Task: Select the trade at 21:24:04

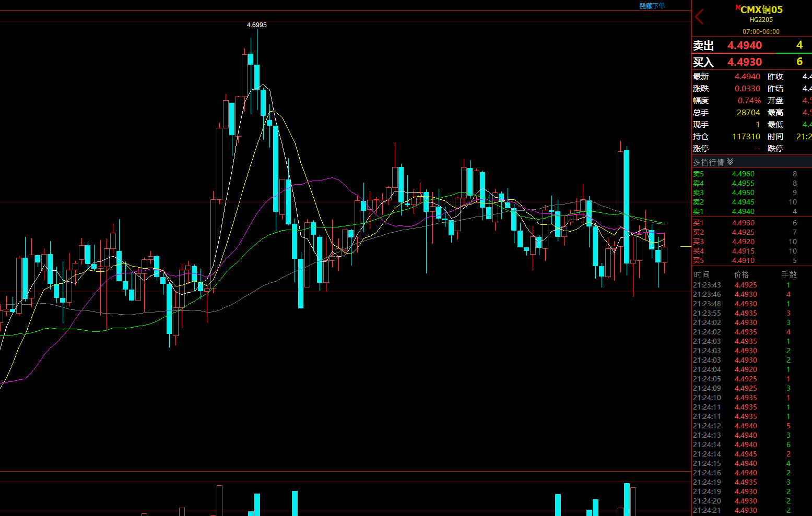Action: point(752,370)
